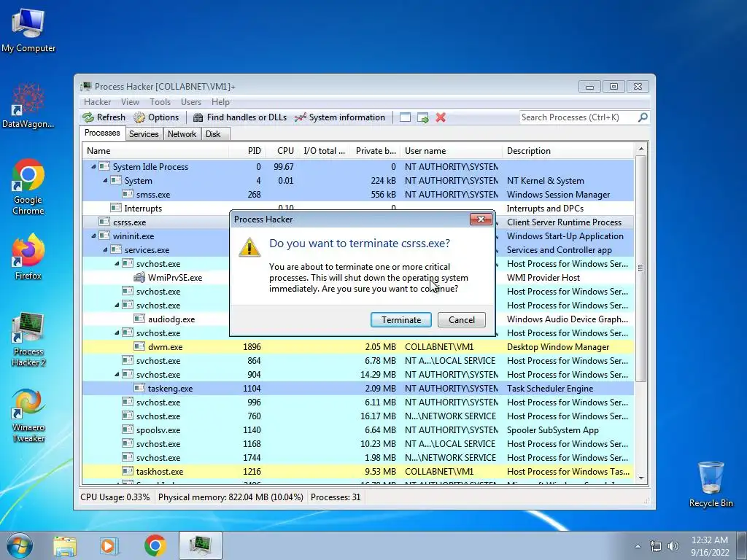Sort by the Description column header

[x=568, y=150]
